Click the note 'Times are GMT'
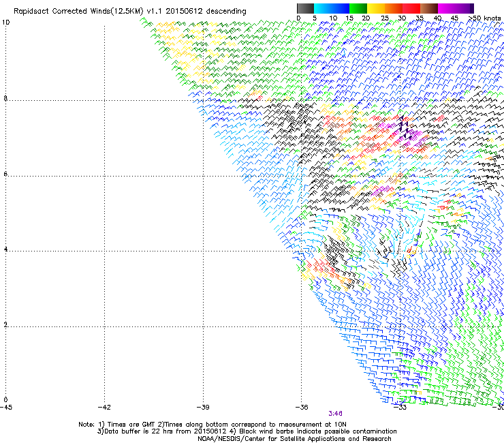504x443 pixels. pyautogui.click(x=131, y=425)
